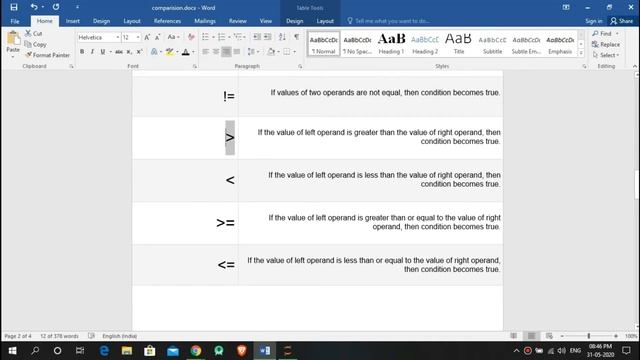Open the Change Case dropdown
This screenshot has height=360, width=640.
[x=173, y=37]
